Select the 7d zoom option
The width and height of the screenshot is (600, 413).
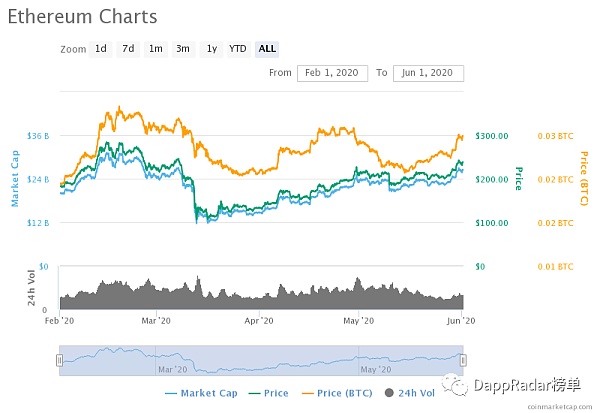[x=128, y=48]
